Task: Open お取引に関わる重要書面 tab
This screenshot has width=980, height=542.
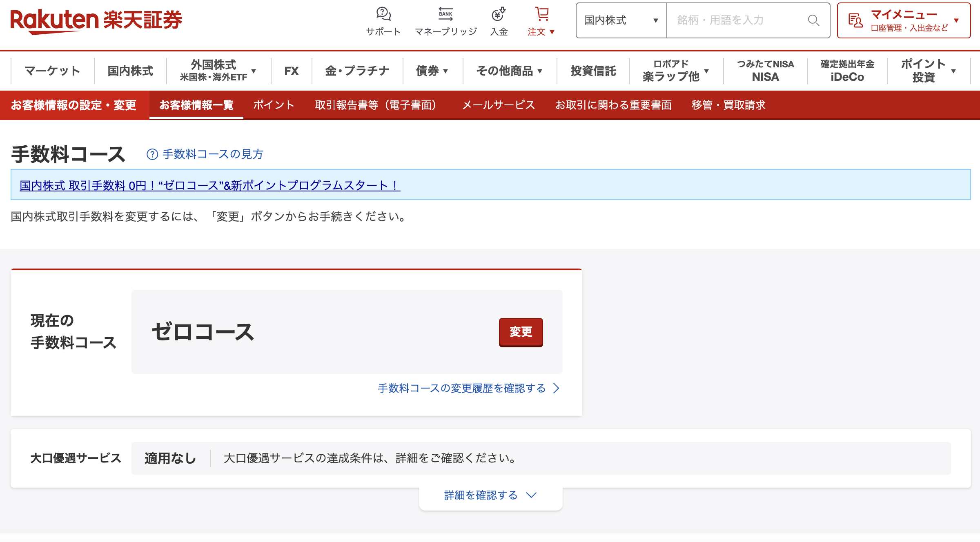Action: pos(613,105)
